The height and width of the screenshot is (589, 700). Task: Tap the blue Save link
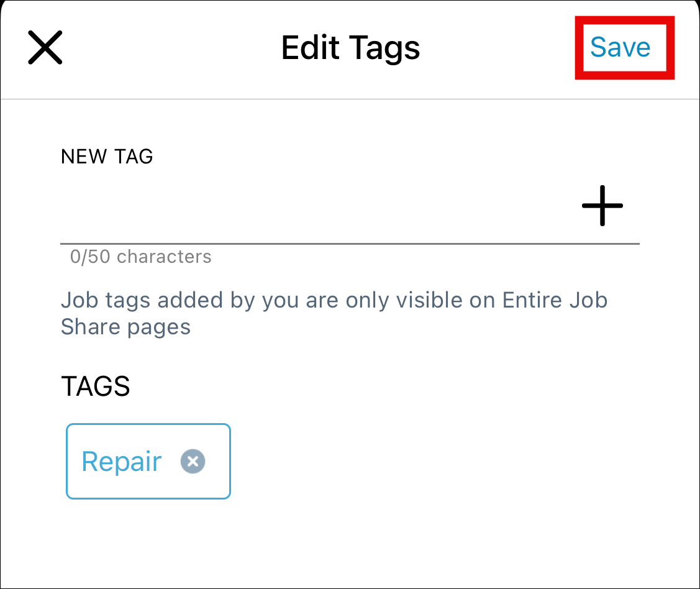(x=620, y=47)
